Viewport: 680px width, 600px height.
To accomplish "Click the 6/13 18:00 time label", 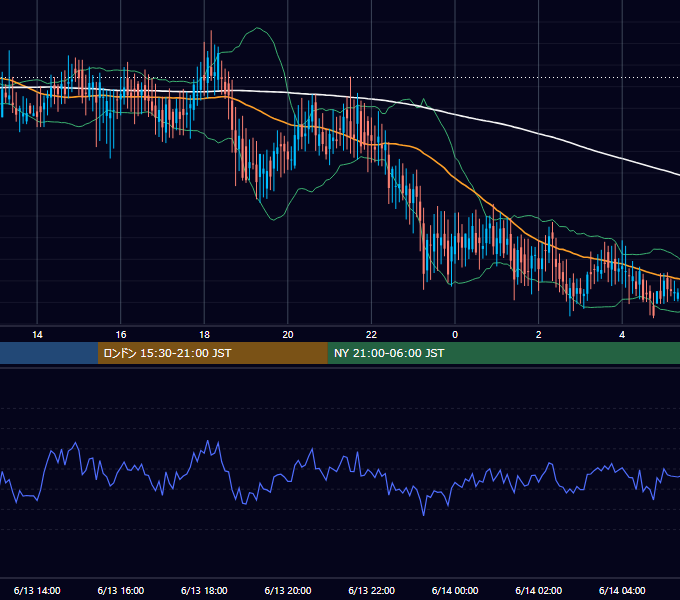I will click(204, 590).
